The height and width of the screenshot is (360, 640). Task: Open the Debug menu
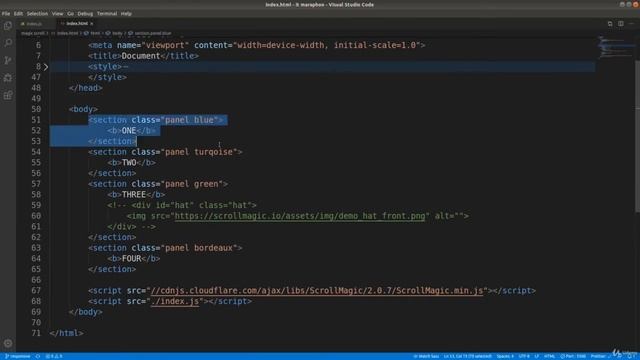click(x=85, y=13)
